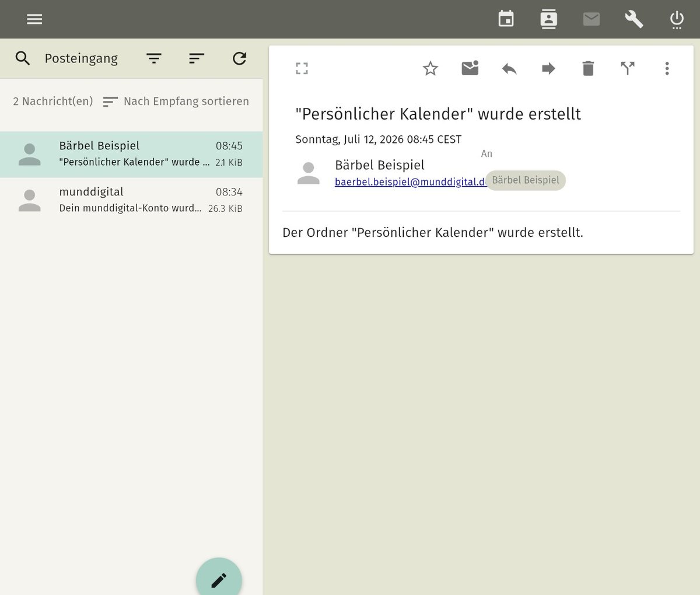Click the 26.3 KiB size label
700x595 pixels.
click(225, 208)
